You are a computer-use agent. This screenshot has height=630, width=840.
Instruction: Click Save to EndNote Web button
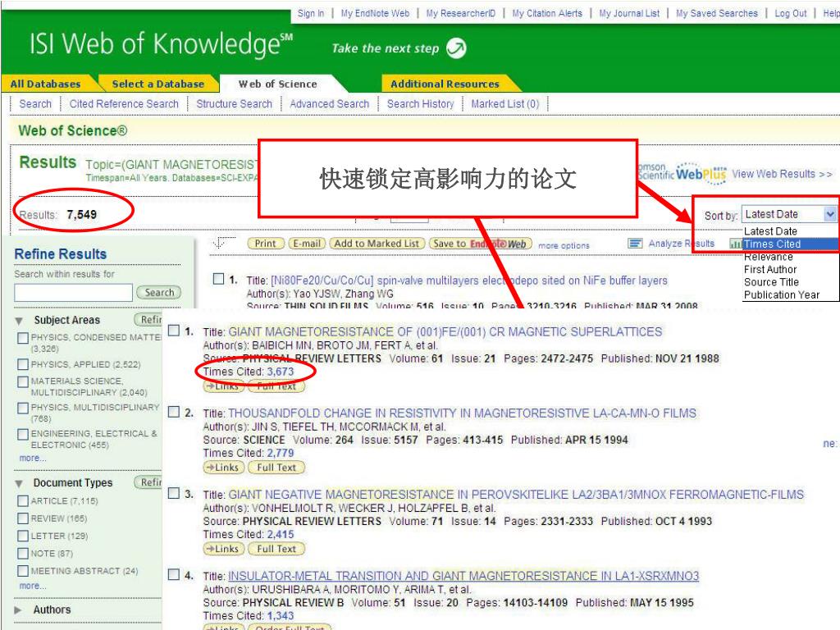[x=480, y=244]
